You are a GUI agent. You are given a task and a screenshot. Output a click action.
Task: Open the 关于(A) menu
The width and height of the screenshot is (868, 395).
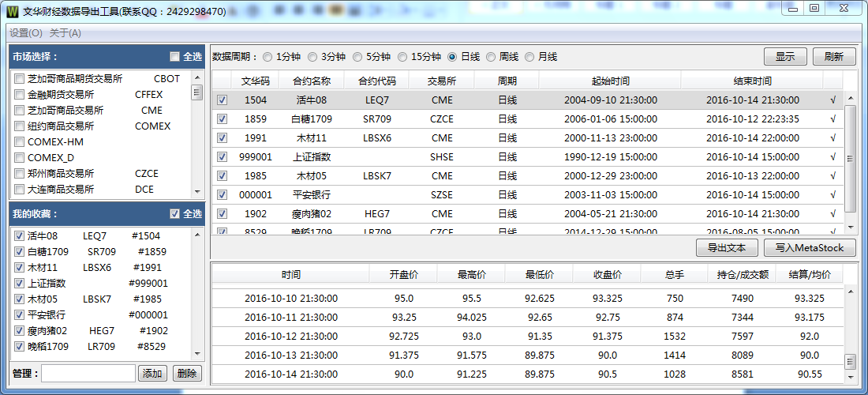tap(65, 33)
